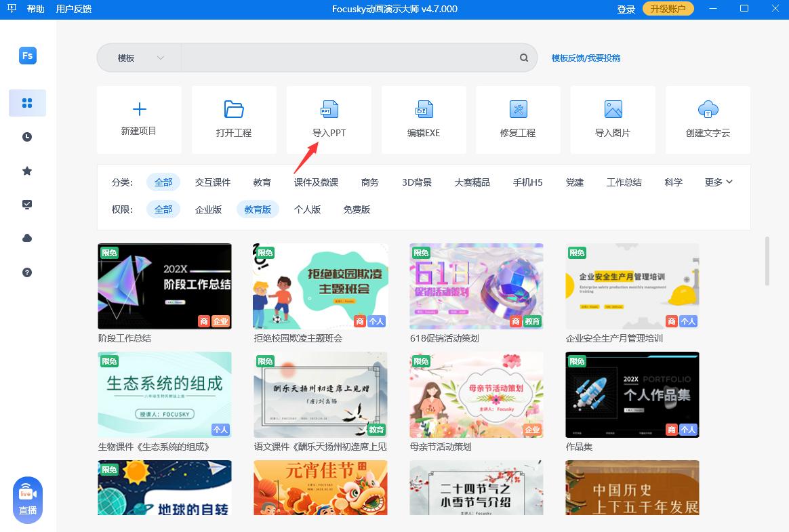789x532 pixels.
Task: Click the 登录 sign-in link
Action: point(626,9)
